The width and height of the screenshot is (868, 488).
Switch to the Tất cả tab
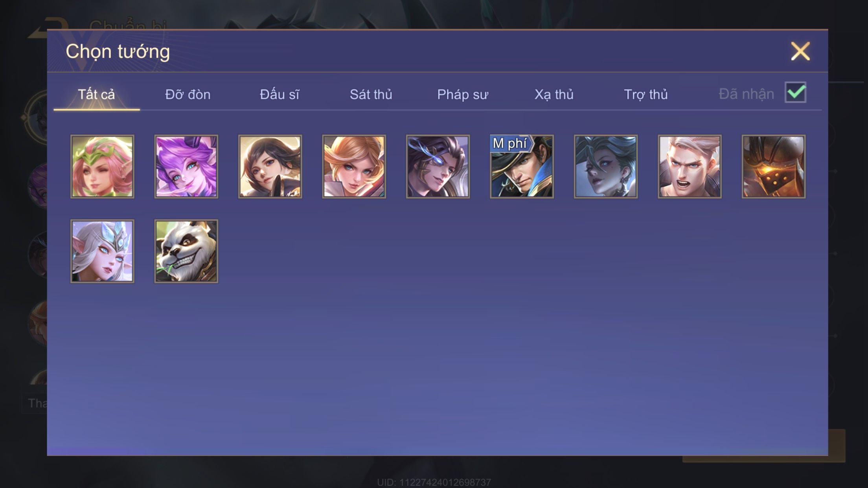(96, 94)
